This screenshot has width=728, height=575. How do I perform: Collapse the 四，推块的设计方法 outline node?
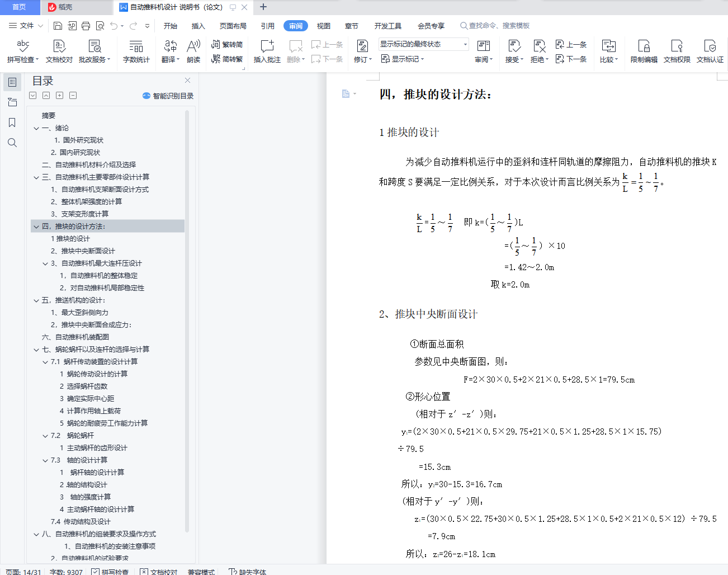36,227
